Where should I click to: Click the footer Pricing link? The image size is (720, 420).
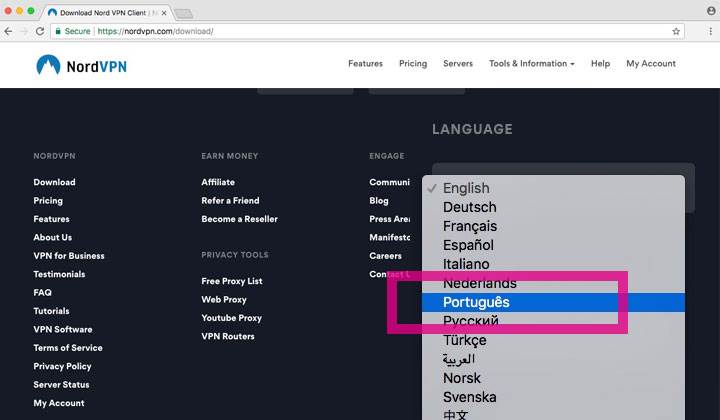point(48,201)
